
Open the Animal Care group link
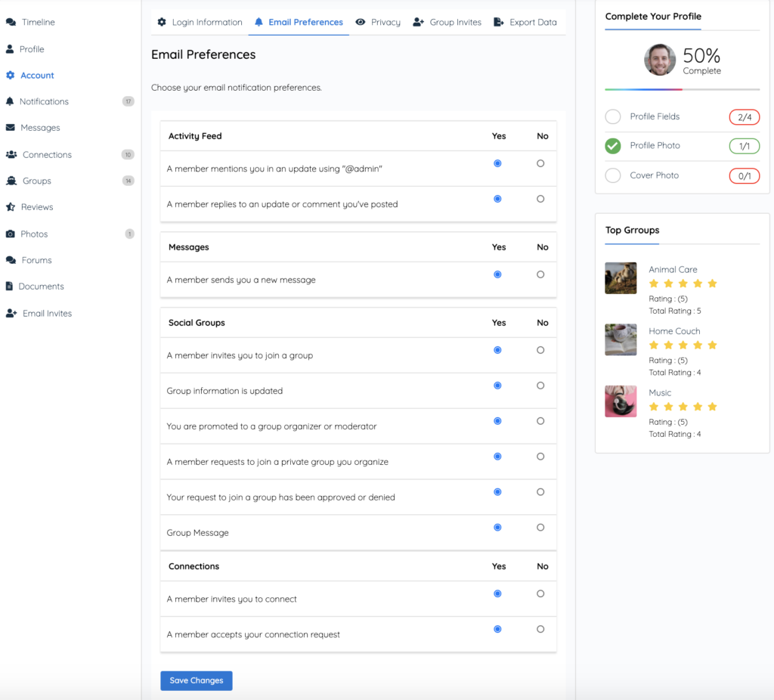(x=673, y=270)
